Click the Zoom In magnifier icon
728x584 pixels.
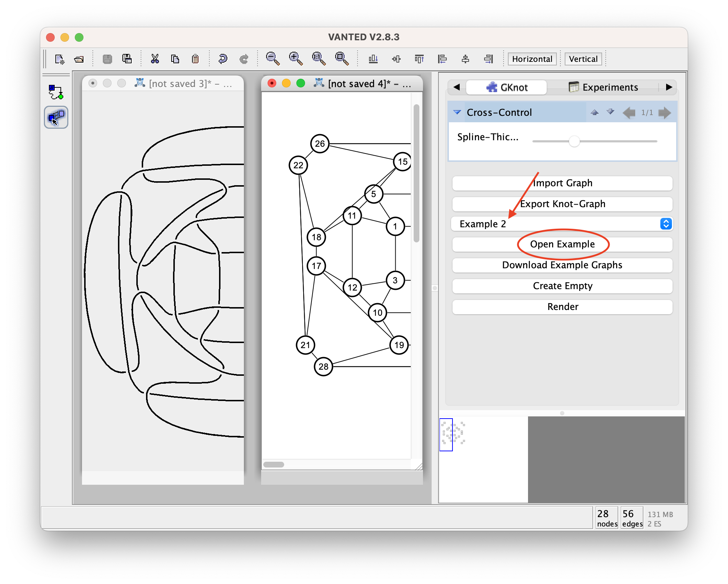pyautogui.click(x=295, y=59)
